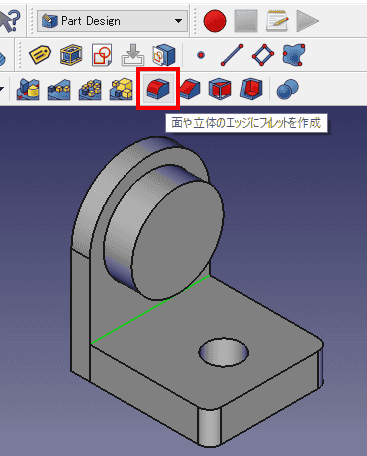
Task: Open the Part Design workbench dropdown
Action: (x=112, y=21)
